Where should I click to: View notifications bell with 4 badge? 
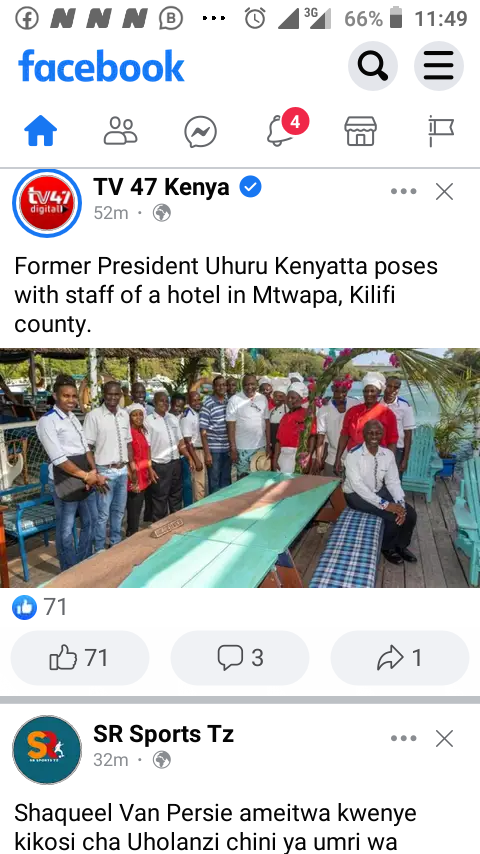click(281, 130)
